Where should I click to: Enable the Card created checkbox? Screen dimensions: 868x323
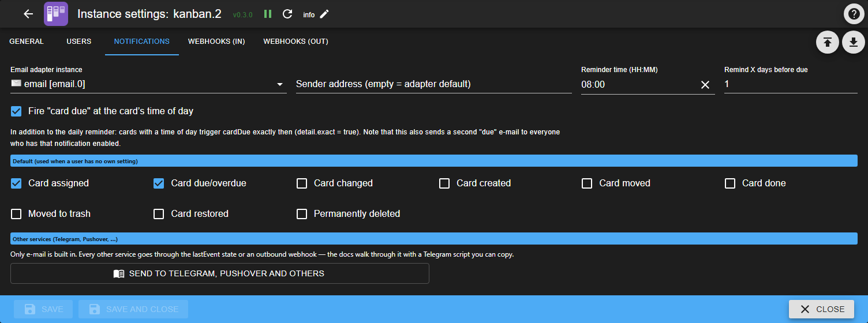click(x=444, y=183)
